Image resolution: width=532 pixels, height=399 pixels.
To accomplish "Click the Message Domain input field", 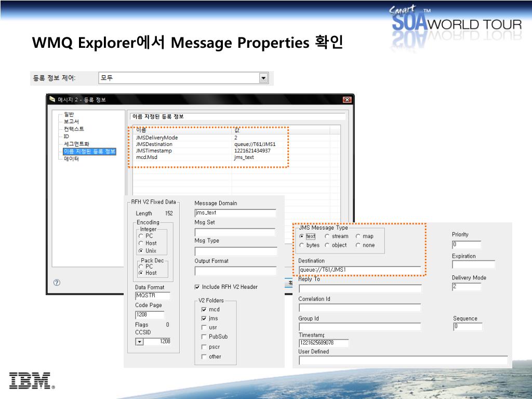I will click(x=235, y=212).
